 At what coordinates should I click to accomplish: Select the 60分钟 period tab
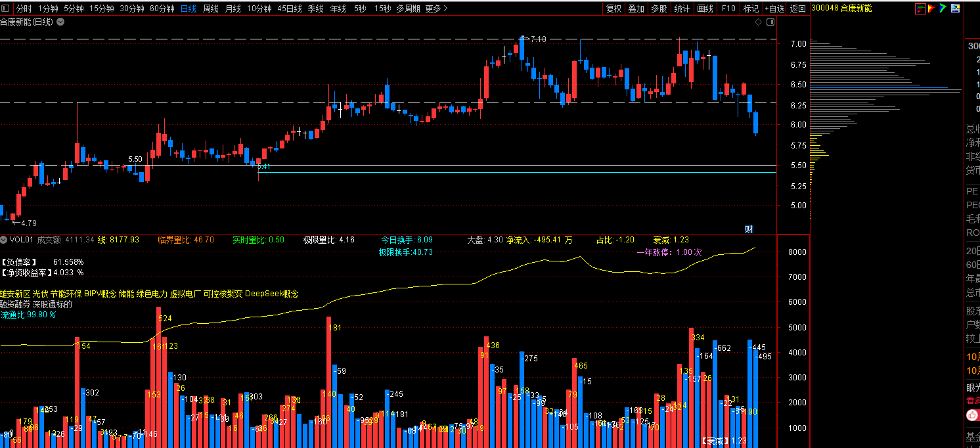pos(162,9)
